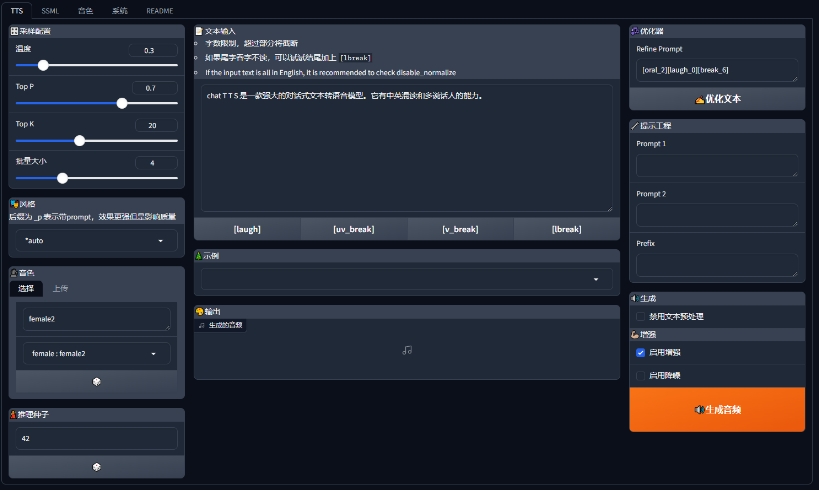Insert the [uv_break] token button
This screenshot has width=819, height=491.
click(x=353, y=229)
